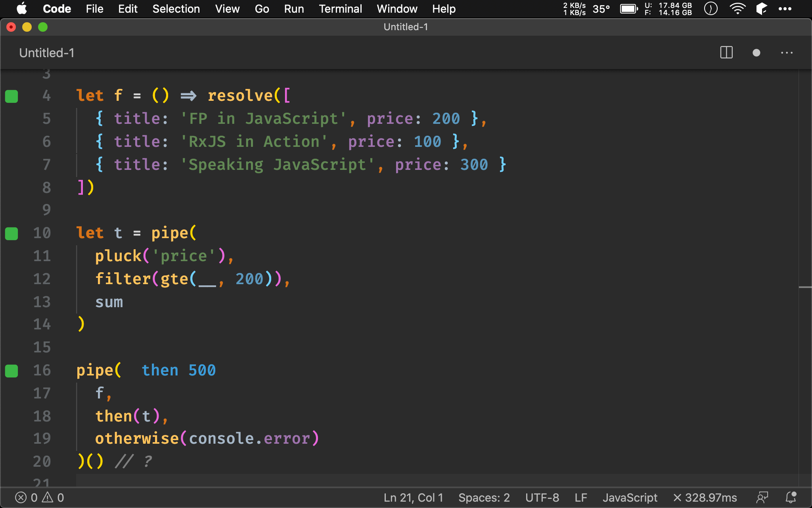The image size is (812, 508).
Task: Click the feedback icon in status bar
Action: tap(762, 497)
